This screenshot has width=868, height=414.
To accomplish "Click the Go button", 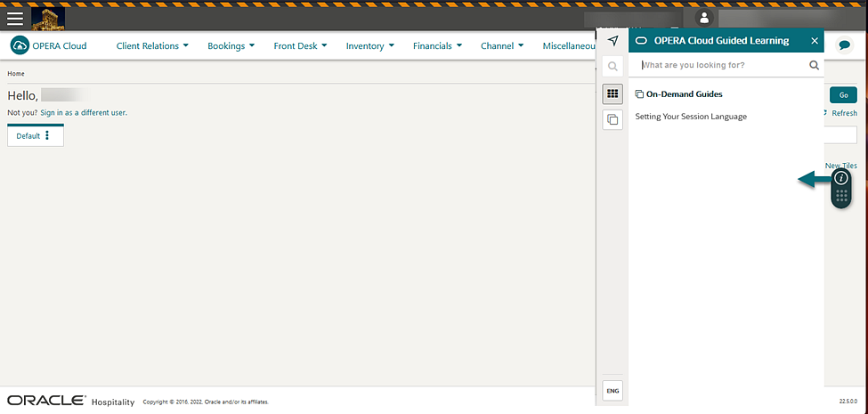I will click(x=843, y=95).
